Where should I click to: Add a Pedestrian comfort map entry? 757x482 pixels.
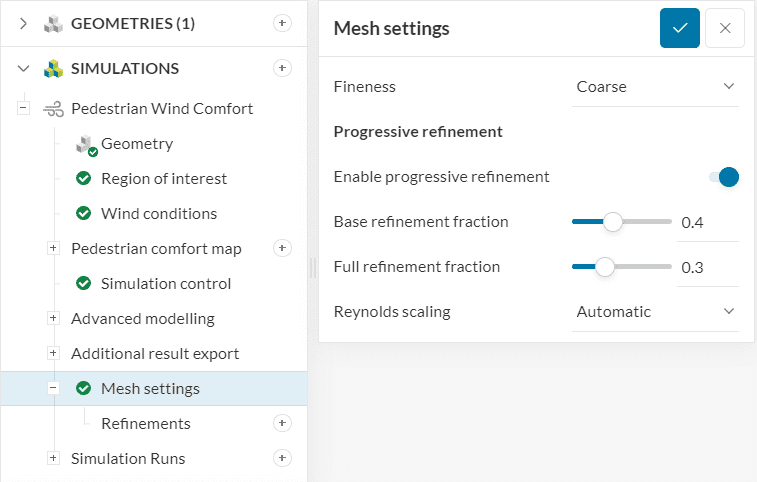[x=282, y=248]
